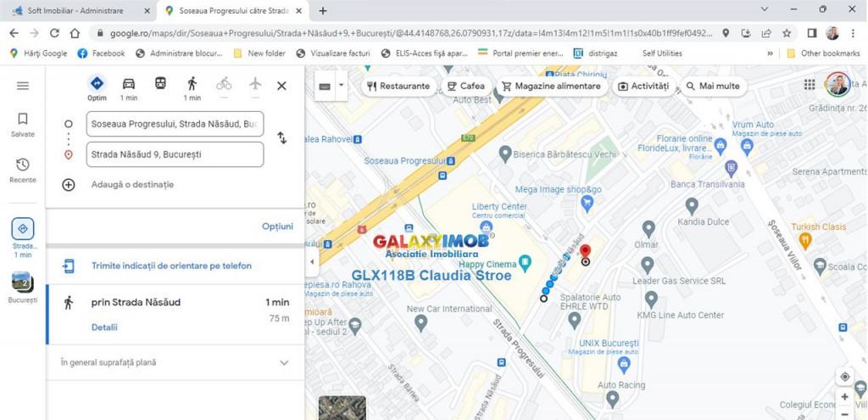Open Recente history in sidebar
Viewport: 868px width, 420px height.
click(x=23, y=170)
